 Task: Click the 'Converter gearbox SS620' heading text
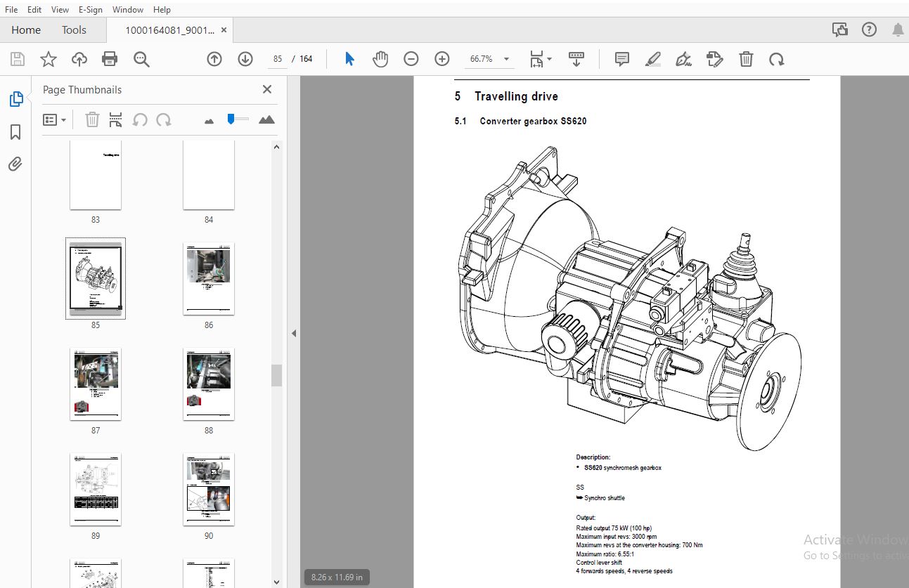(533, 121)
